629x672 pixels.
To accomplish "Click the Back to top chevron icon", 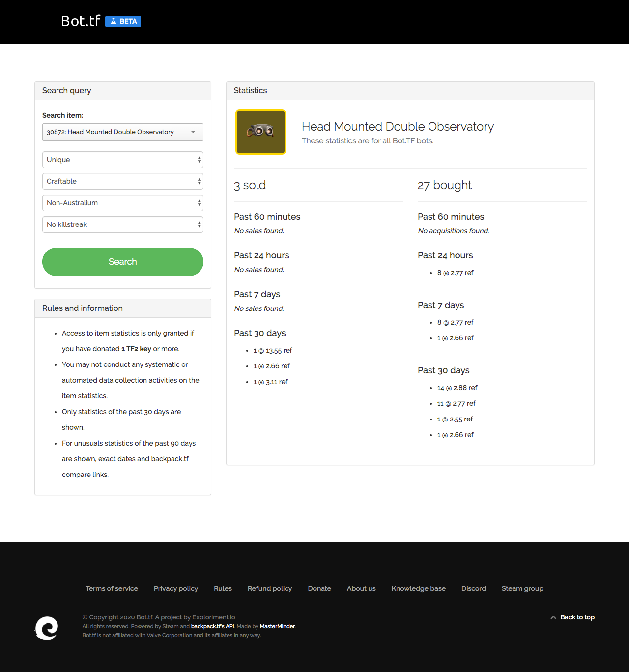I will [x=553, y=617].
